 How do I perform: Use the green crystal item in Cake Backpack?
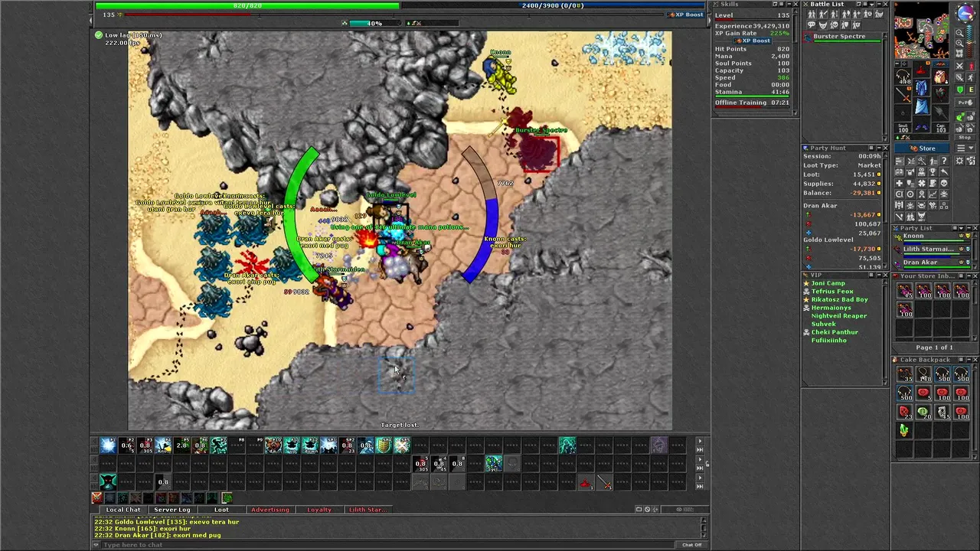904,430
